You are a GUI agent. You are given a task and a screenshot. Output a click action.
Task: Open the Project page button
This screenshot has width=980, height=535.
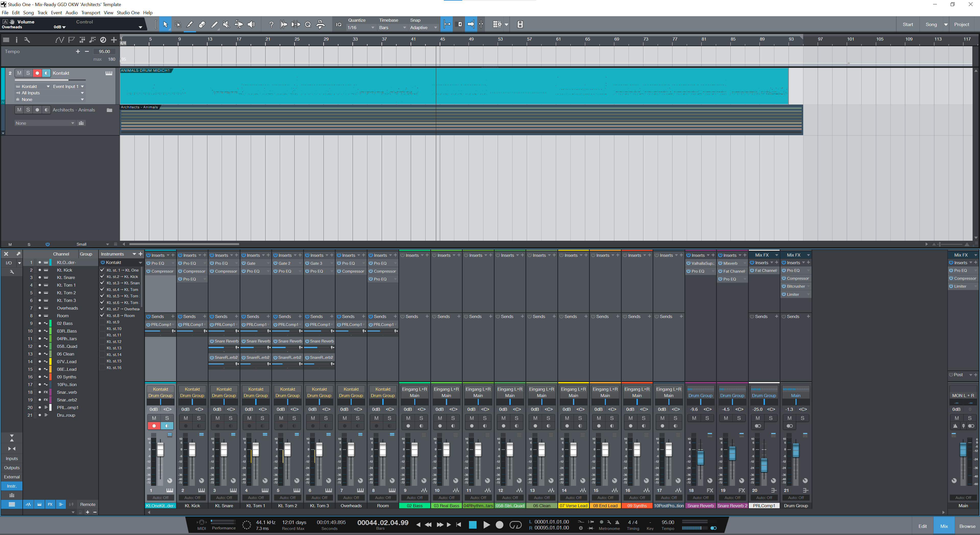click(961, 24)
